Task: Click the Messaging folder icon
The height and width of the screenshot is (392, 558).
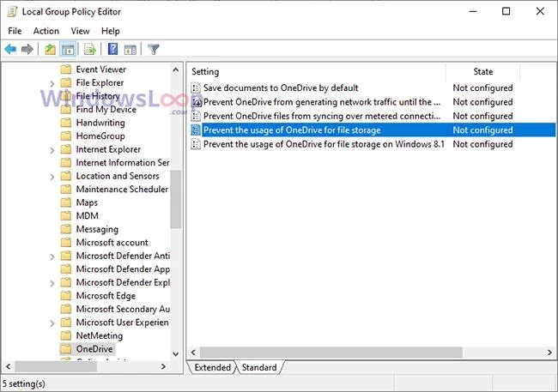Action: (x=66, y=229)
